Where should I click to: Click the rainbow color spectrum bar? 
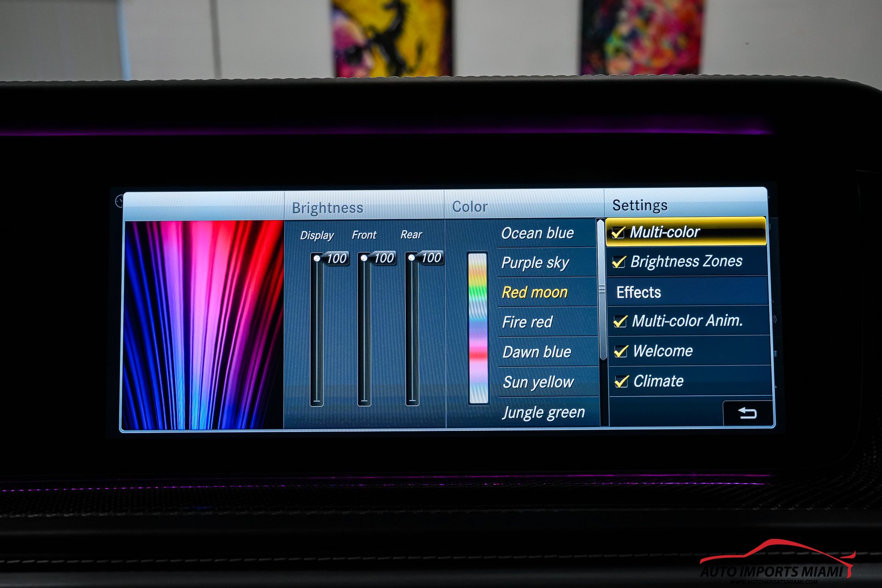(478, 328)
